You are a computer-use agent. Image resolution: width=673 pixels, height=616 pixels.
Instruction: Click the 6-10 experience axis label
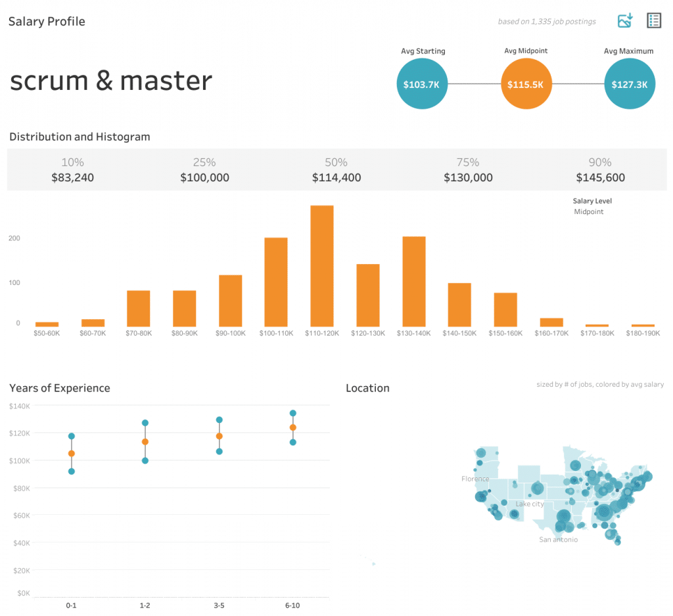click(x=292, y=605)
